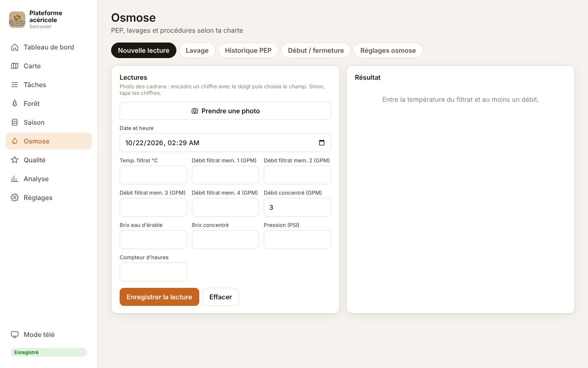Click the home icon beside Tableau de bord
588x368 pixels.
tap(15, 47)
